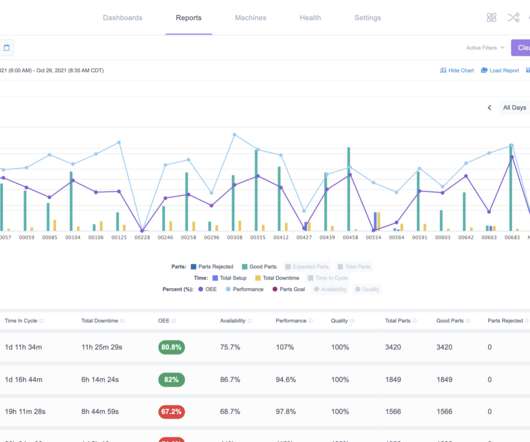This screenshot has width=530, height=442.
Task: Click the "19h 11m 28s" time cell
Action: tap(25, 412)
